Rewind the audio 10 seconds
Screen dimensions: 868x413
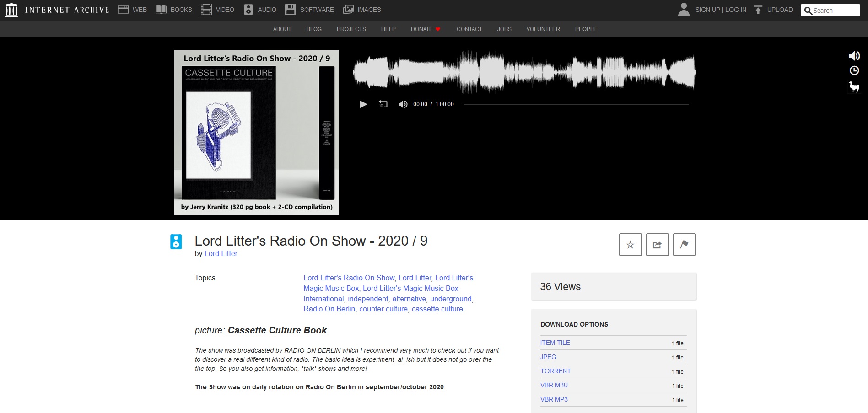coord(383,104)
